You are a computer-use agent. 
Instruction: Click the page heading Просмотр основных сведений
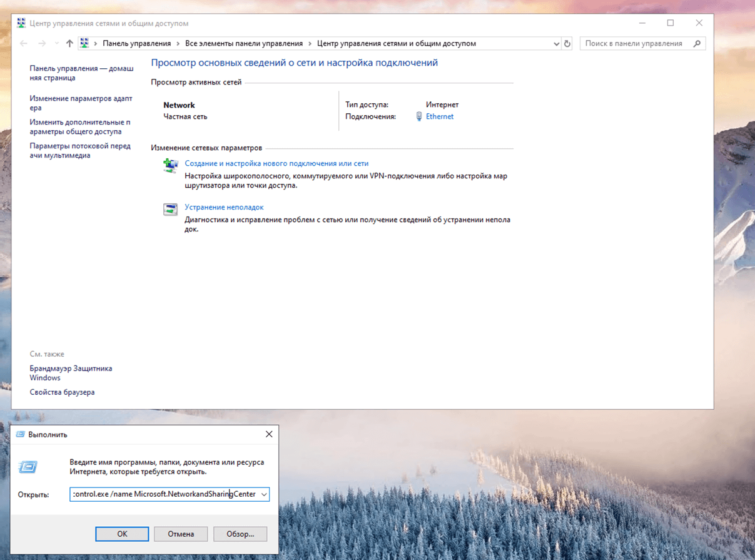[295, 63]
